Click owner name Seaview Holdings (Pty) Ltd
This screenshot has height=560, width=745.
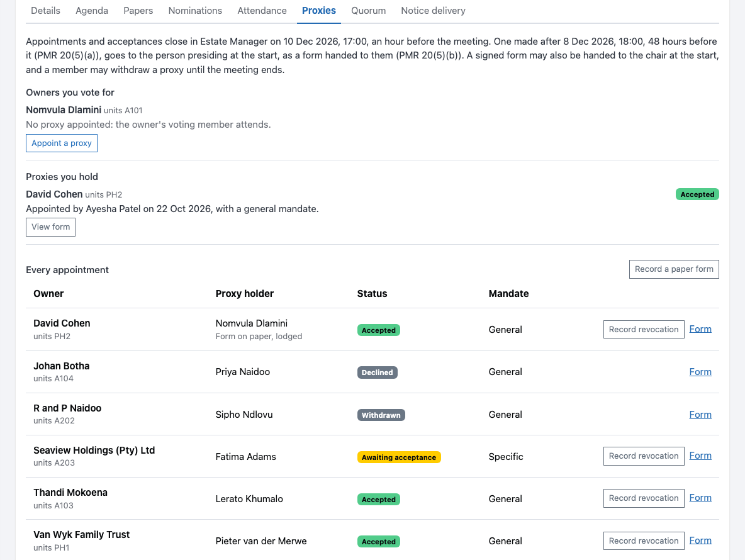[x=94, y=451]
